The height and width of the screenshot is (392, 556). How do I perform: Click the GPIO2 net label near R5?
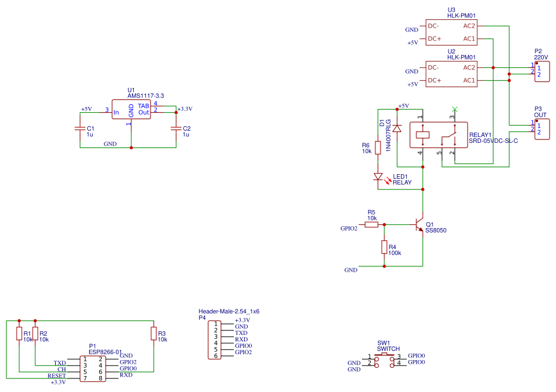[349, 229]
